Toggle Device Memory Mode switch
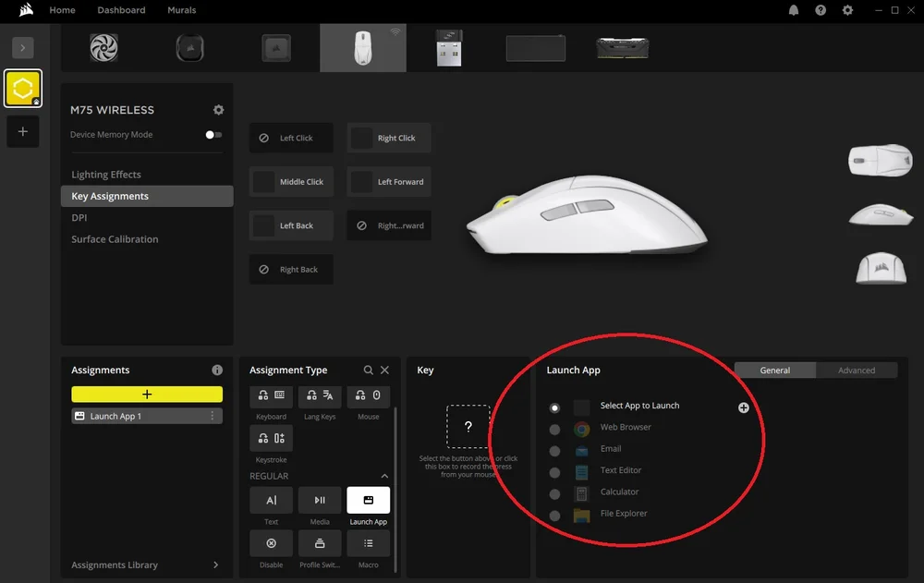This screenshot has width=924, height=583. (x=213, y=135)
